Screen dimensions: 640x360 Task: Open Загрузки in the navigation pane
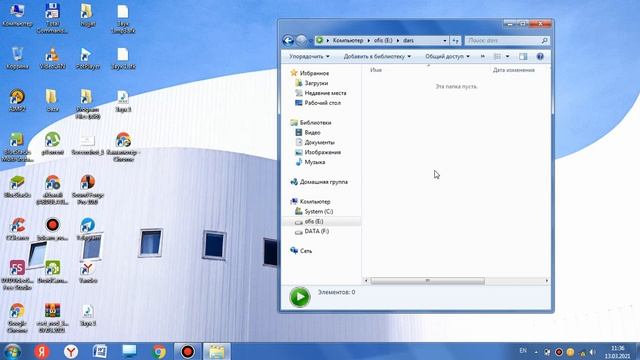point(316,83)
